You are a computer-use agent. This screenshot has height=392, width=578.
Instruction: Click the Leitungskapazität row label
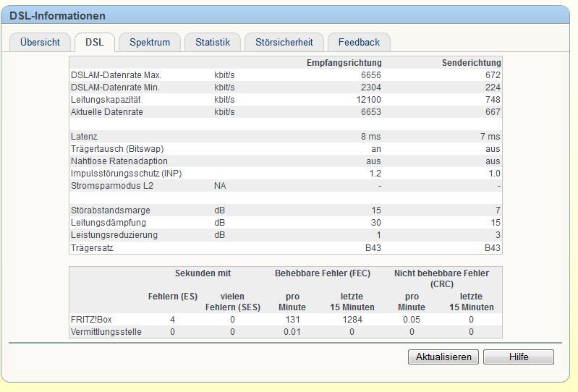tap(106, 100)
